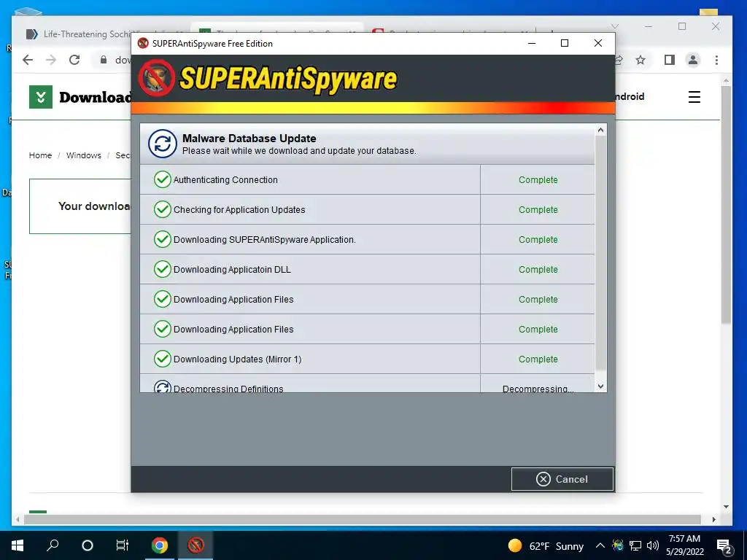The width and height of the screenshot is (747, 560).
Task: Open Task View on the taskbar
Action: (123, 545)
